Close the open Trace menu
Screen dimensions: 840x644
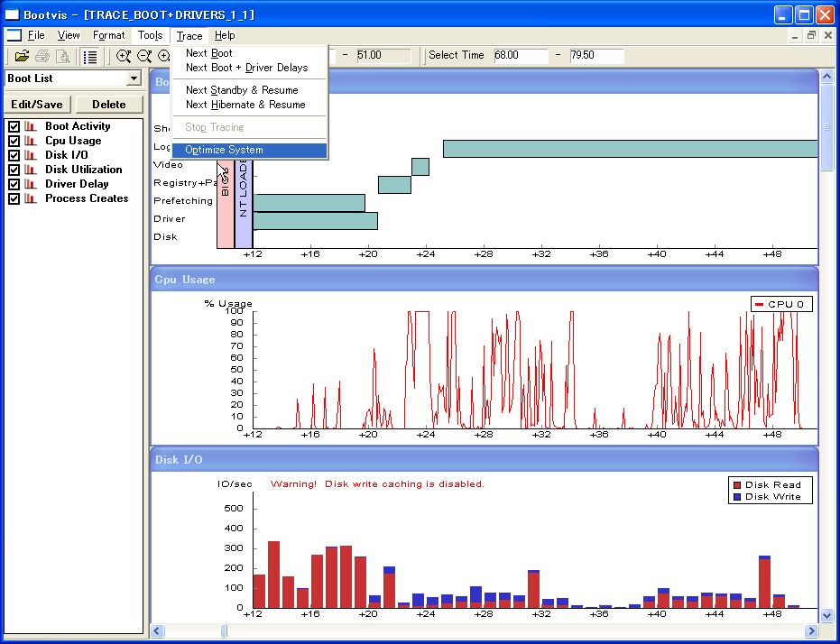point(189,36)
